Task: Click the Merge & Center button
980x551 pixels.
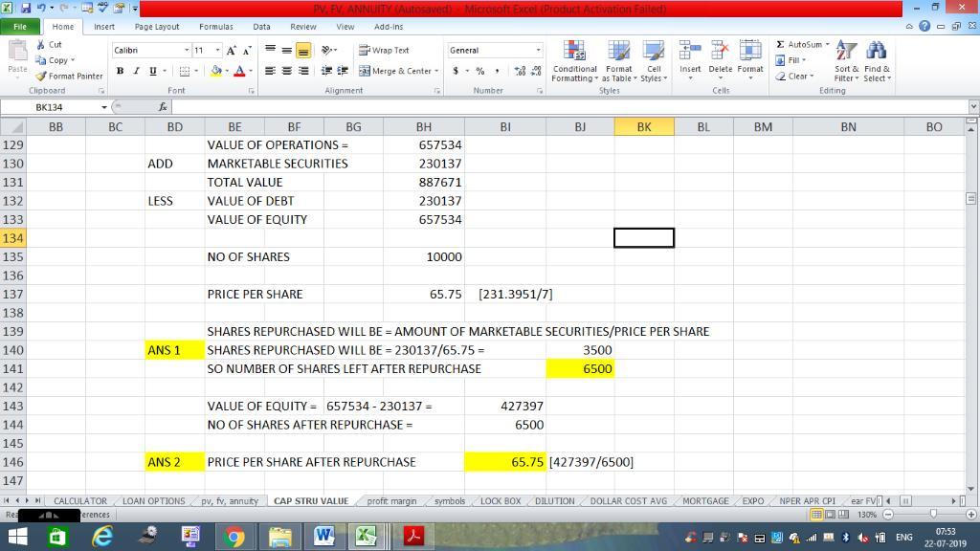Action: click(x=399, y=71)
